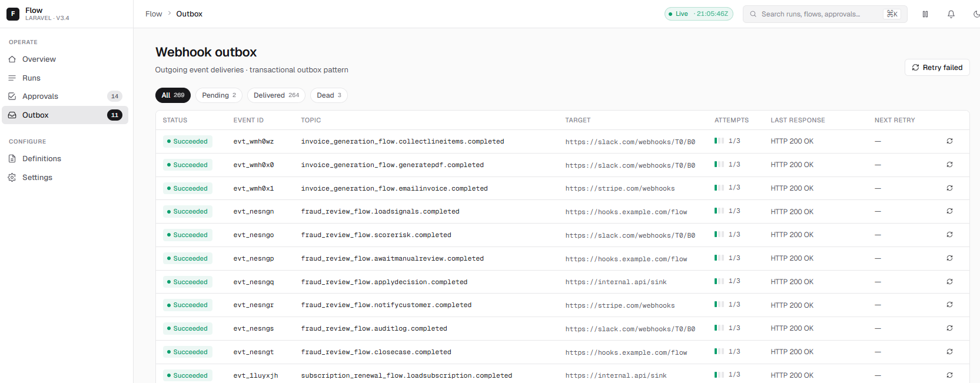Click topic invoice_generation_flow.emailinvoice.completed
980x383 pixels.
[x=394, y=189]
